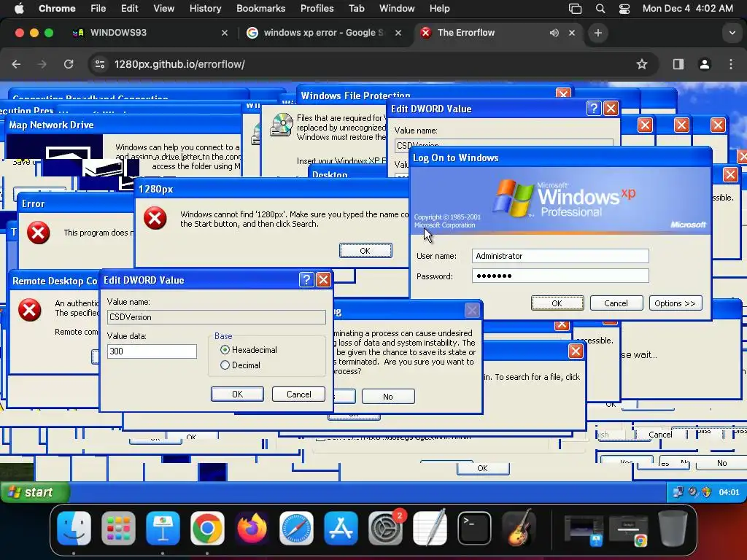
Task: Click the Password field in Log On
Action: 560,276
